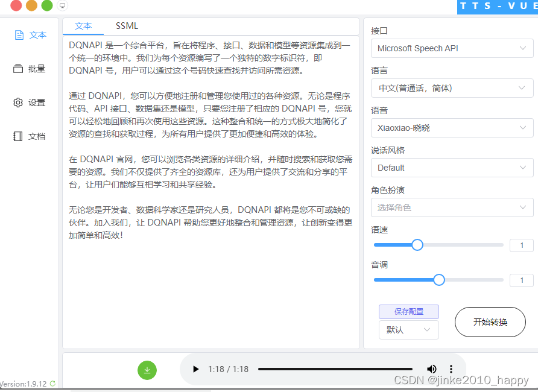Image resolution: width=538 pixels, height=392 pixels.
Task: Click the 保存配置 save config button
Action: pyautogui.click(x=409, y=311)
